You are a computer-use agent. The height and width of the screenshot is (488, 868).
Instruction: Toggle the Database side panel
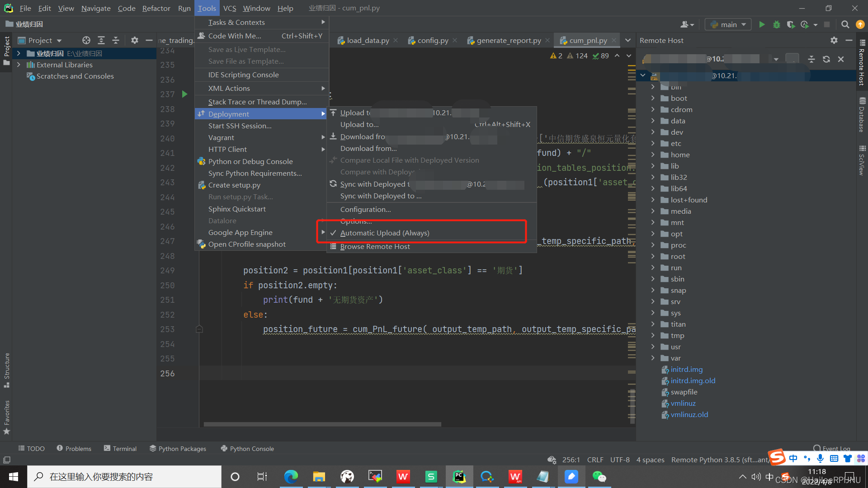[862, 115]
